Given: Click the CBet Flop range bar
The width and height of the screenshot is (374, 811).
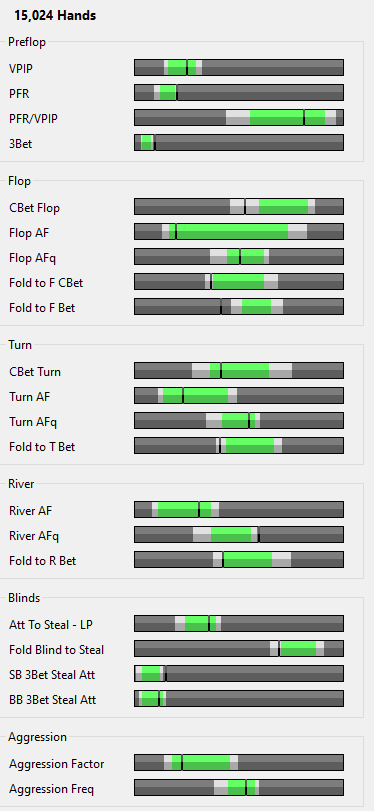Looking at the screenshot, I should click(239, 206).
